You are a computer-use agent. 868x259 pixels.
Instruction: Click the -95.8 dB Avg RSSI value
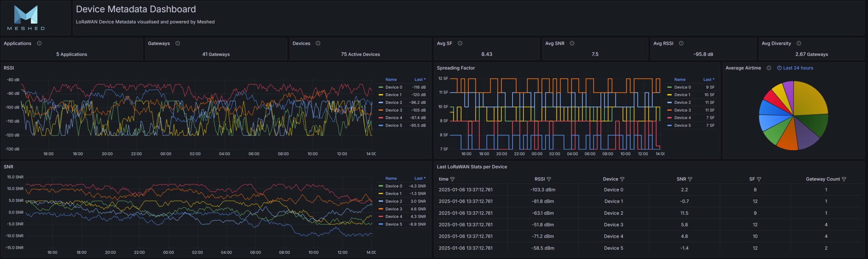point(703,54)
